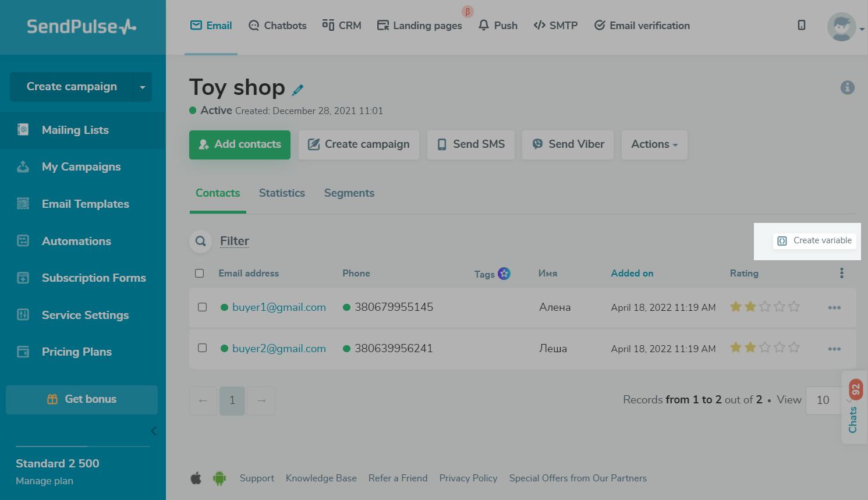Select the checkbox for buyer1@gmail.com
The image size is (868, 500).
click(203, 307)
